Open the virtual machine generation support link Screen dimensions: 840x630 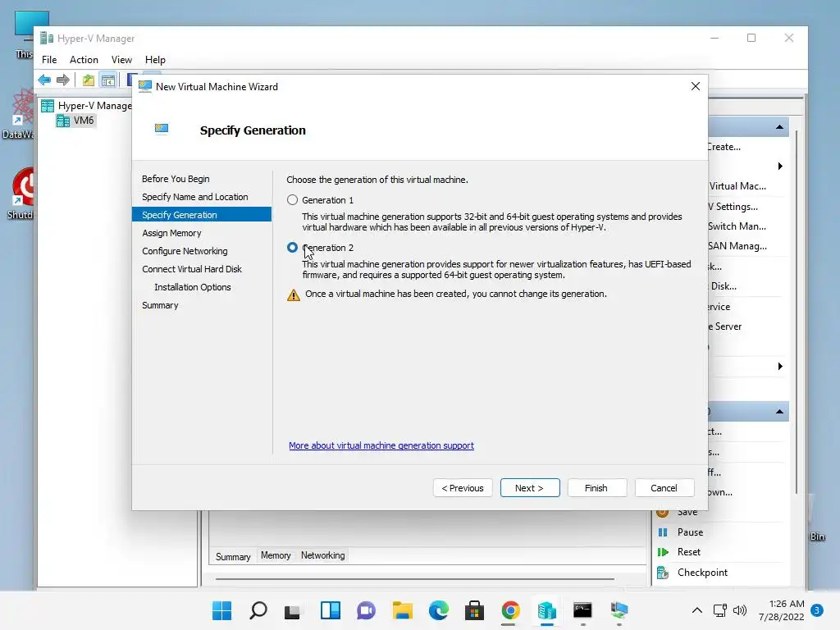(381, 445)
